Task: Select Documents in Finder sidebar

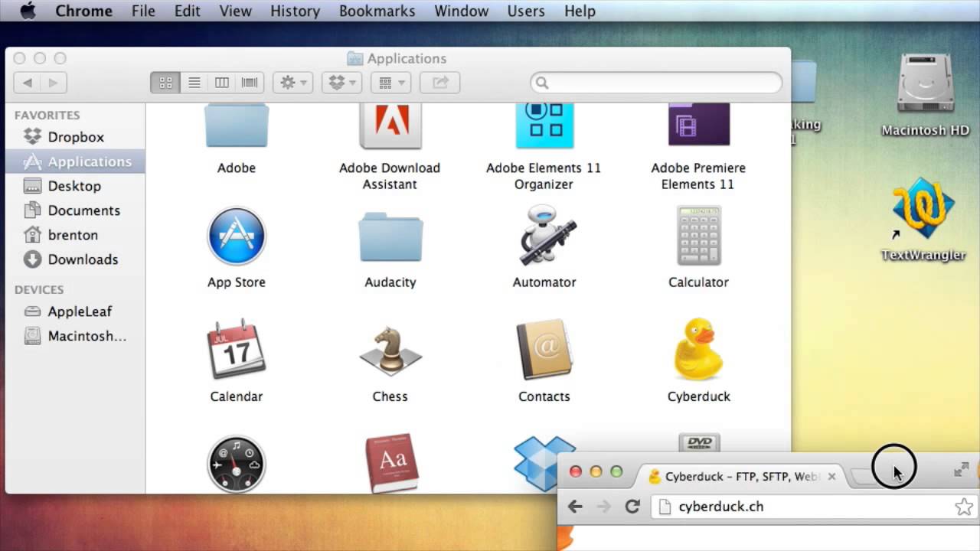Action: tap(75, 210)
